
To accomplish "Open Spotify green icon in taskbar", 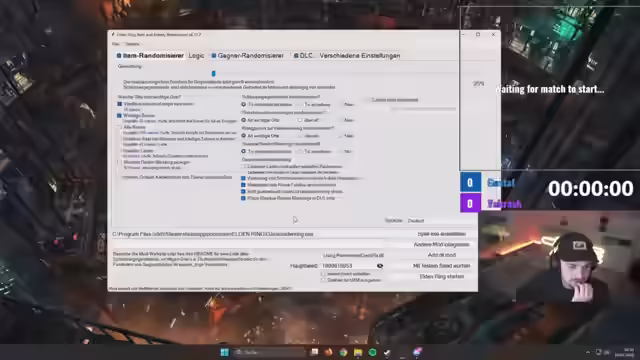I will pos(372,352).
